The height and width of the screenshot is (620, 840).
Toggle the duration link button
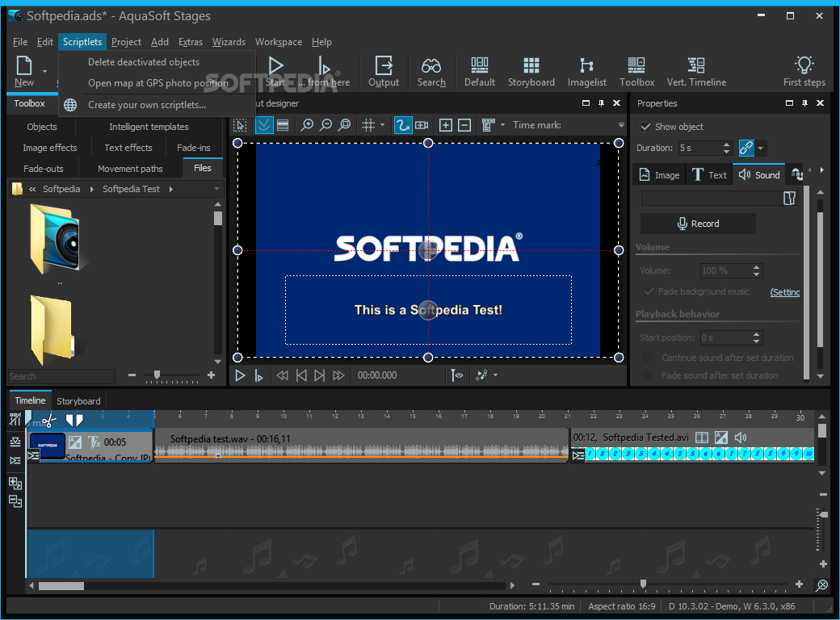746,148
